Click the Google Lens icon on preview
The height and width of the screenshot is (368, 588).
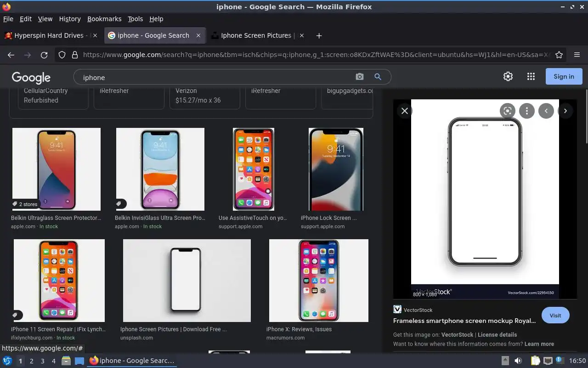click(x=508, y=111)
